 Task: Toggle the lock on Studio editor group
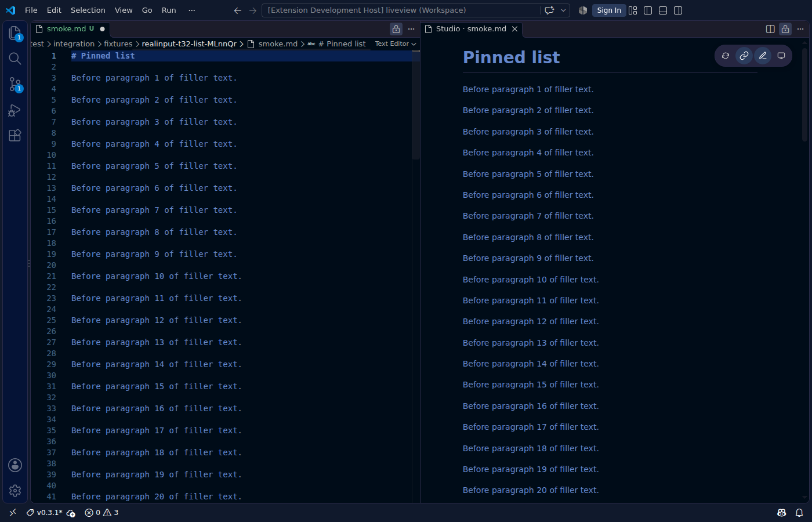(x=785, y=28)
